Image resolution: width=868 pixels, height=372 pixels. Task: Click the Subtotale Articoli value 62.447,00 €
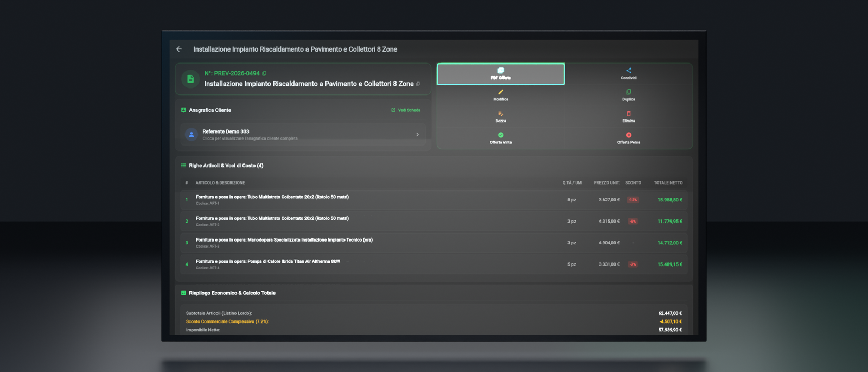[x=670, y=313]
